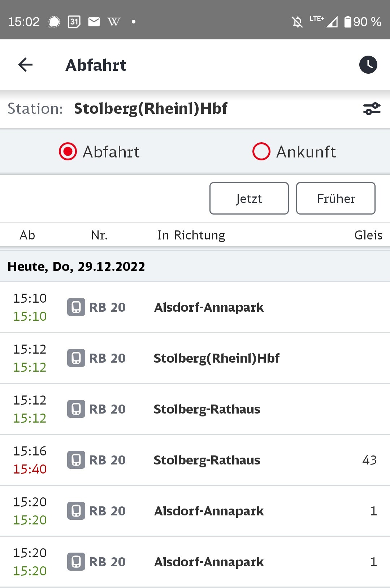Open last 15:20 Alsdorf-Annapark departure row
390x588 pixels.
click(195, 562)
